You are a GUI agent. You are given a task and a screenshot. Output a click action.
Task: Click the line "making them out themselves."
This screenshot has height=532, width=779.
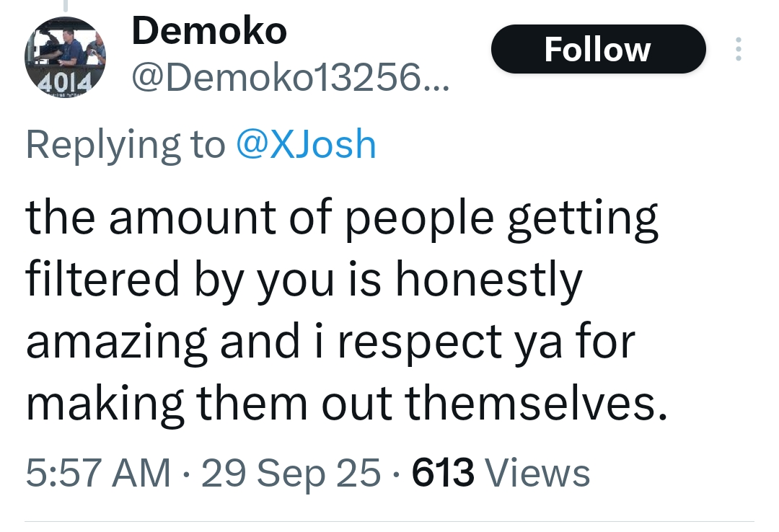coord(346,404)
